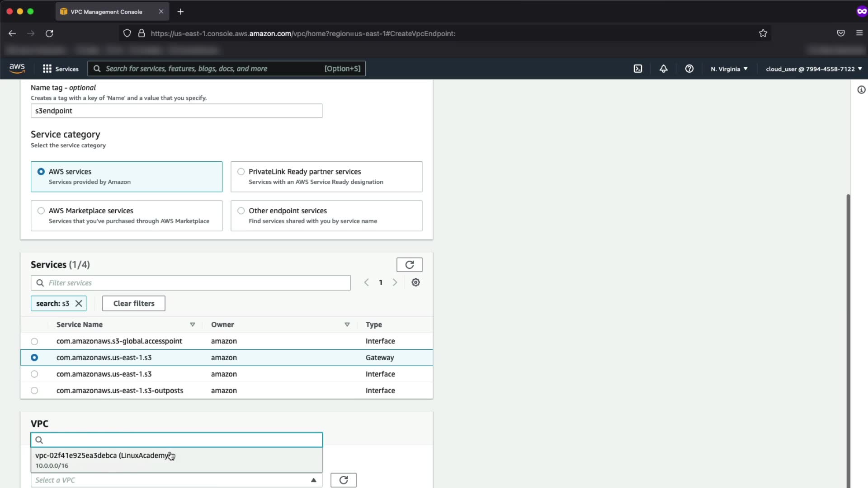Click the Clear filters button
Image resolution: width=868 pixels, height=488 pixels.
[134, 304]
